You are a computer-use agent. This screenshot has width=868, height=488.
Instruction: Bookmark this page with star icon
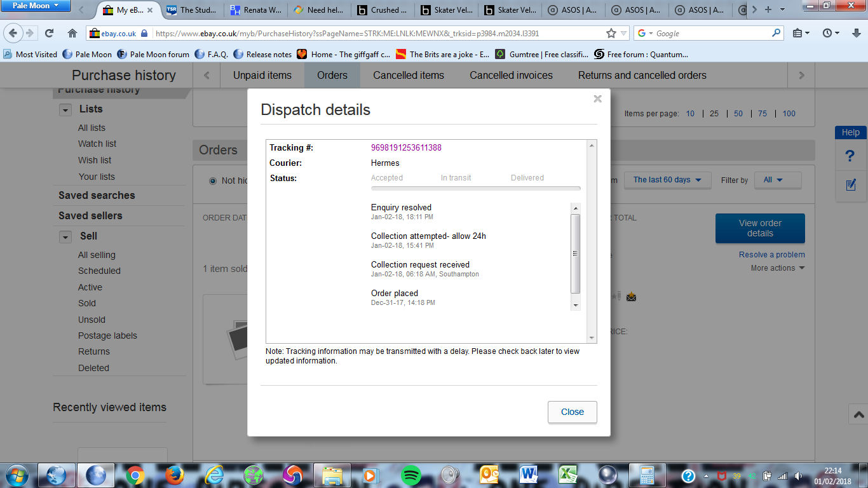click(x=611, y=33)
